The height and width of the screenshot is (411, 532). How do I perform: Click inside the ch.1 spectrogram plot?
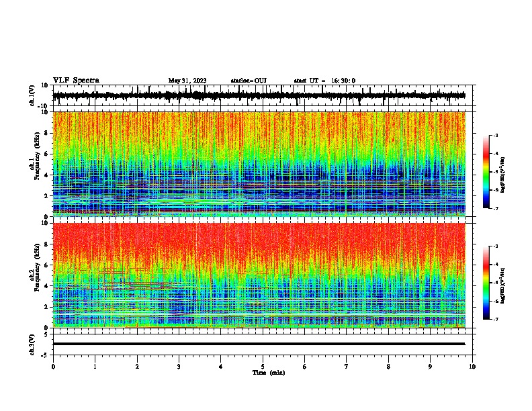259,164
